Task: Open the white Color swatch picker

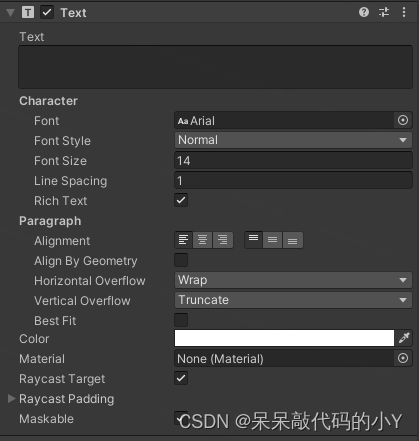Action: pyautogui.click(x=284, y=338)
